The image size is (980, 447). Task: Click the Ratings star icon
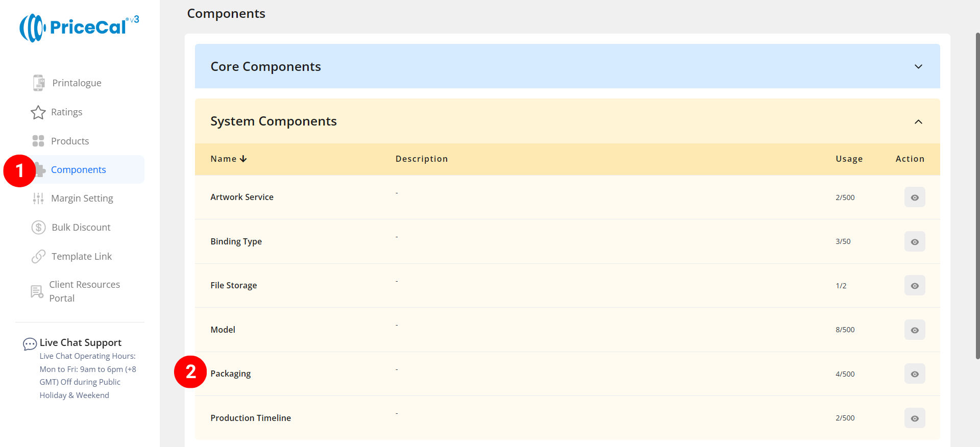(x=38, y=112)
